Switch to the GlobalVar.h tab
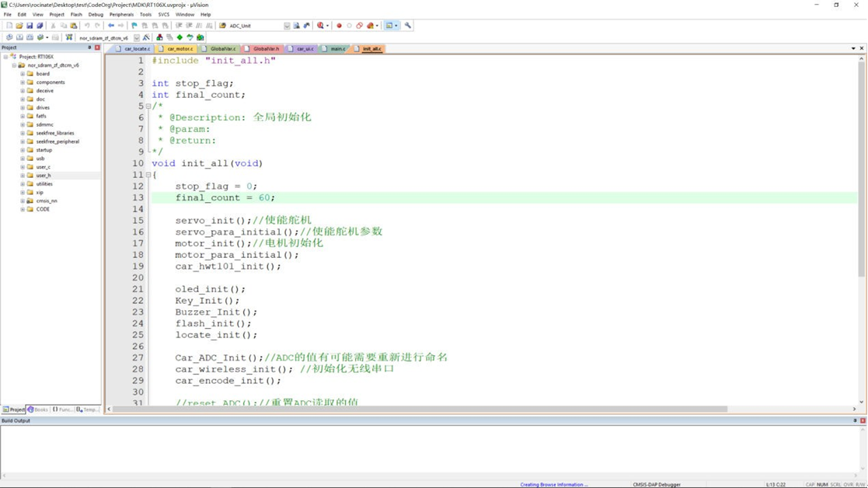This screenshot has width=868, height=488. [x=263, y=49]
